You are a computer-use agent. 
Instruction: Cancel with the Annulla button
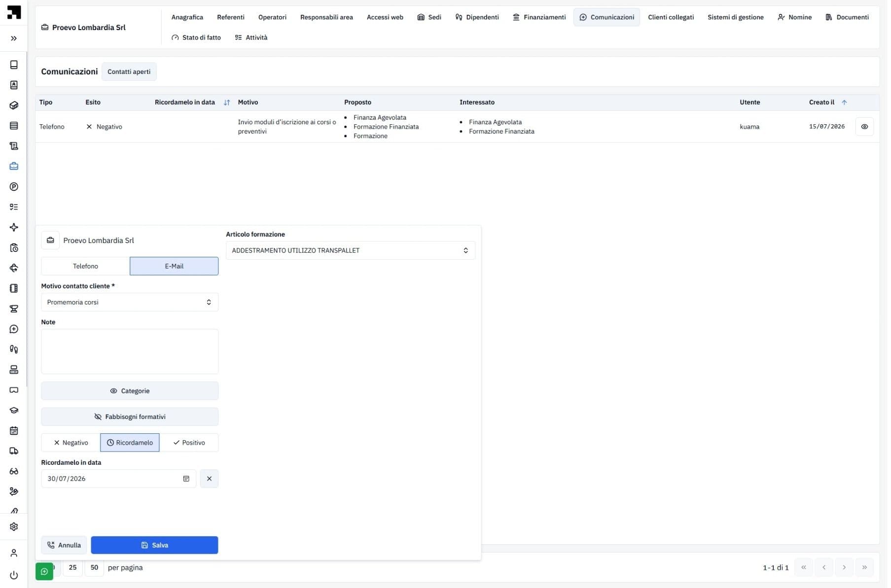click(64, 545)
